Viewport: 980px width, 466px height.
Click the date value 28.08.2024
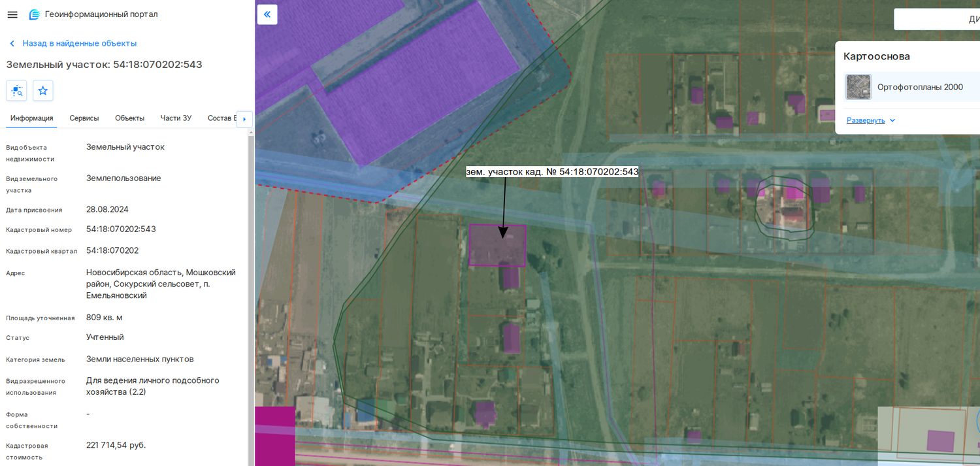pos(107,210)
